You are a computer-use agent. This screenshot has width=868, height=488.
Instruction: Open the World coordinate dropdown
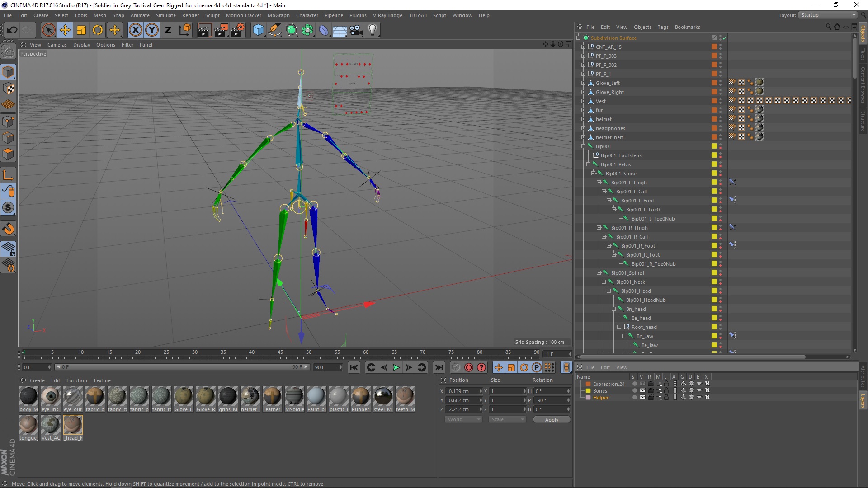464,419
